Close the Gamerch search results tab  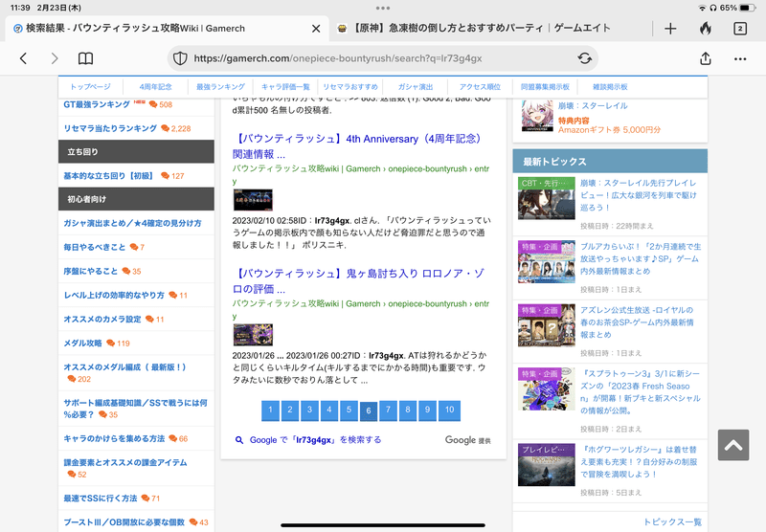tap(316, 29)
